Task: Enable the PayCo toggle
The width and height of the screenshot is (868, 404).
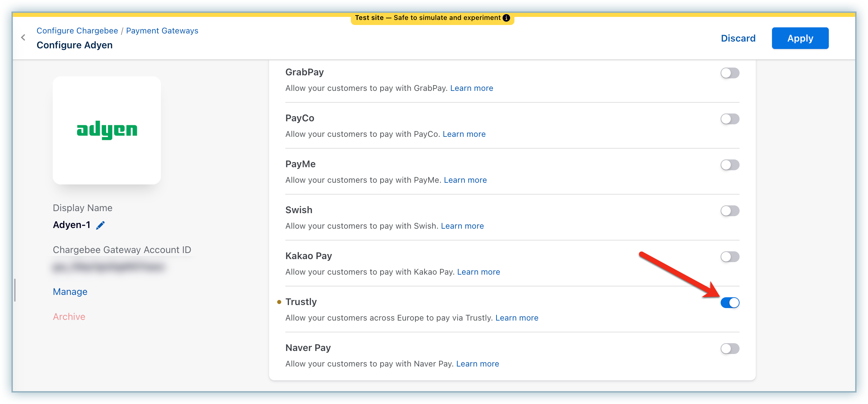Action: pyautogui.click(x=730, y=119)
